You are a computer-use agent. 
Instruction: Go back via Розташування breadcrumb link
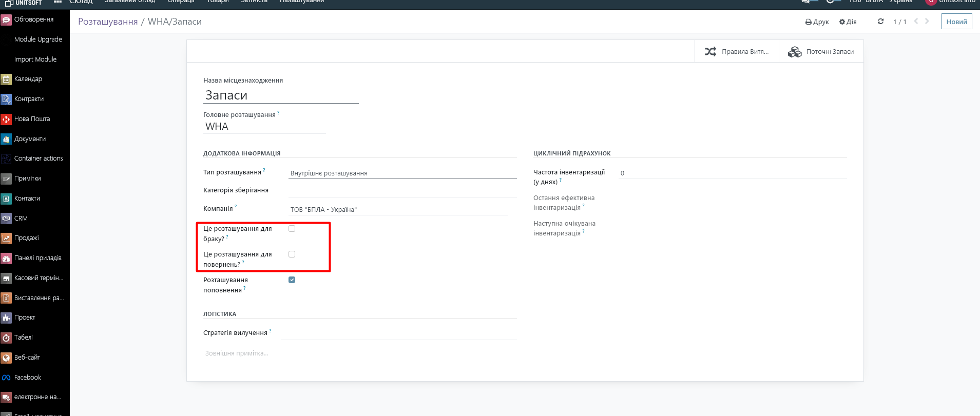[x=108, y=22]
